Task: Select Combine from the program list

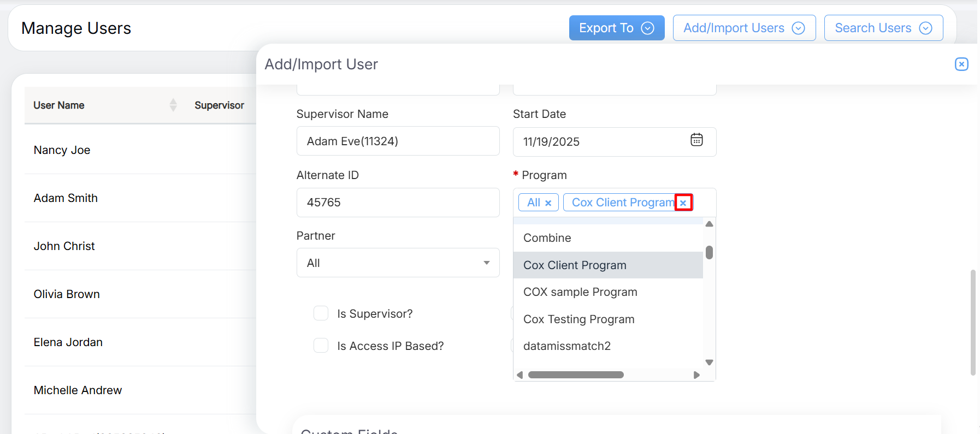Action: point(547,238)
